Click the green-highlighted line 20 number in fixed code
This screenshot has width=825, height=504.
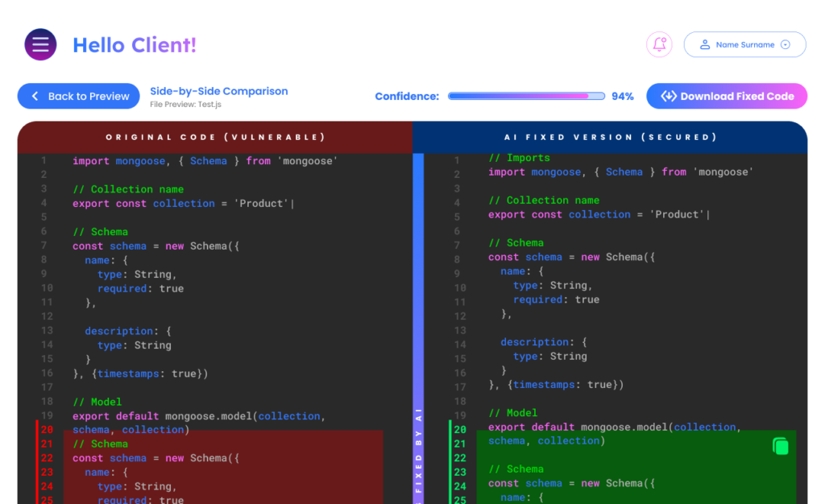[460, 429]
